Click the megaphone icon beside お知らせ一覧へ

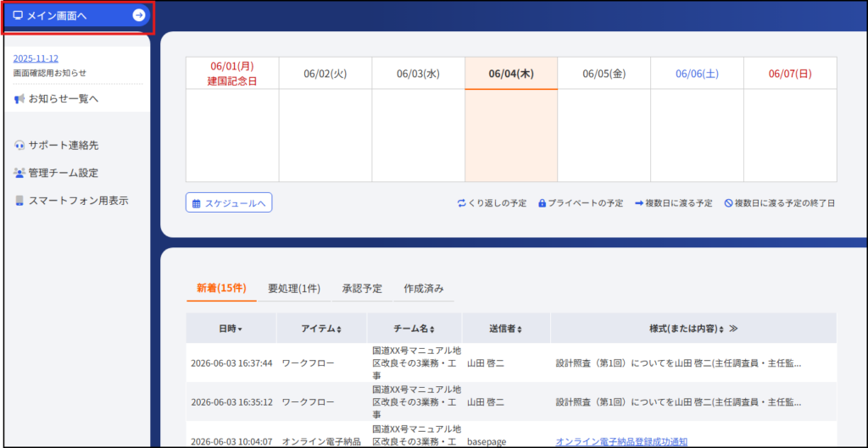19,99
